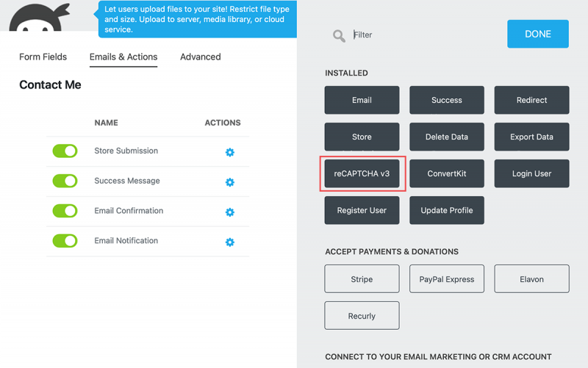The height and width of the screenshot is (368, 588).
Task: Add the Update Profile action
Action: tap(447, 210)
